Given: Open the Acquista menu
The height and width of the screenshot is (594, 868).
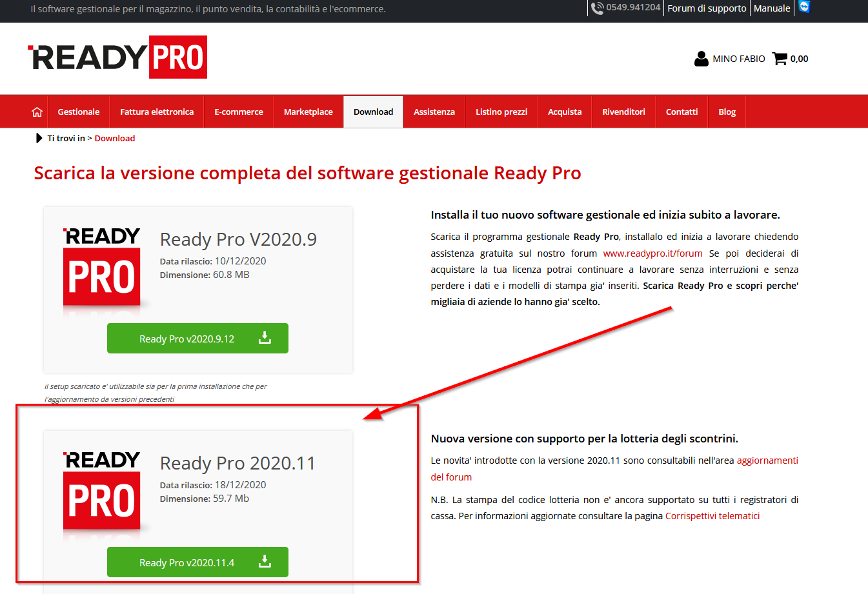Looking at the screenshot, I should point(565,112).
